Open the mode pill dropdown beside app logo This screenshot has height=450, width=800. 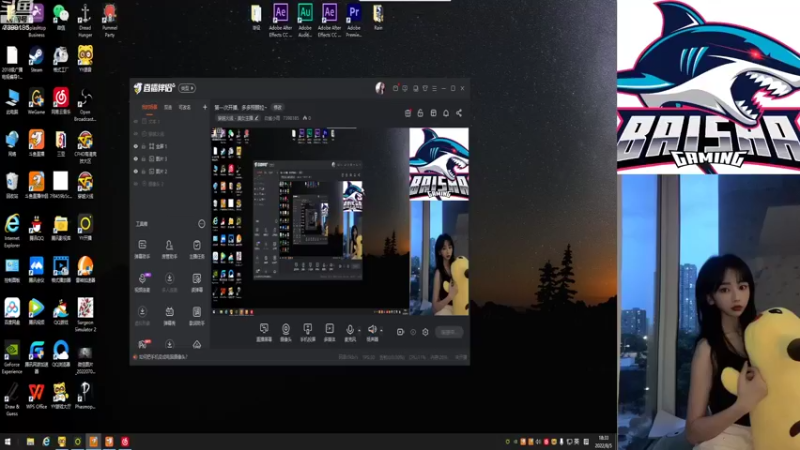[187, 88]
